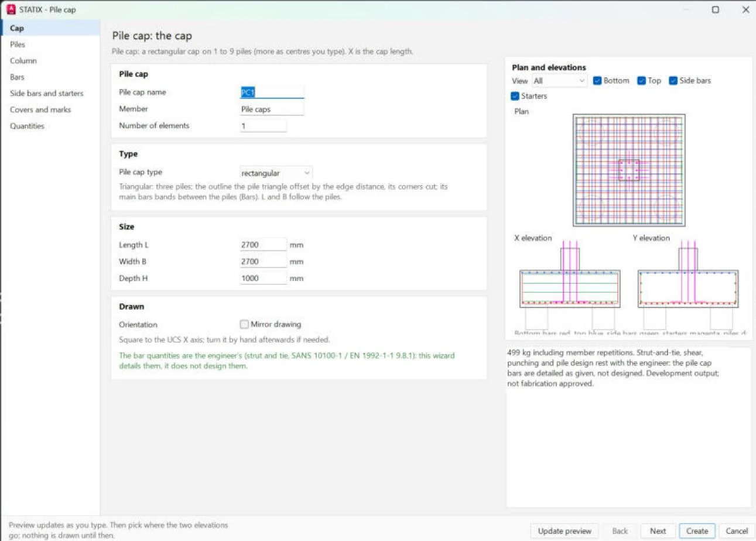The width and height of the screenshot is (756, 541).
Task: Open the Piles page
Action: [50, 44]
